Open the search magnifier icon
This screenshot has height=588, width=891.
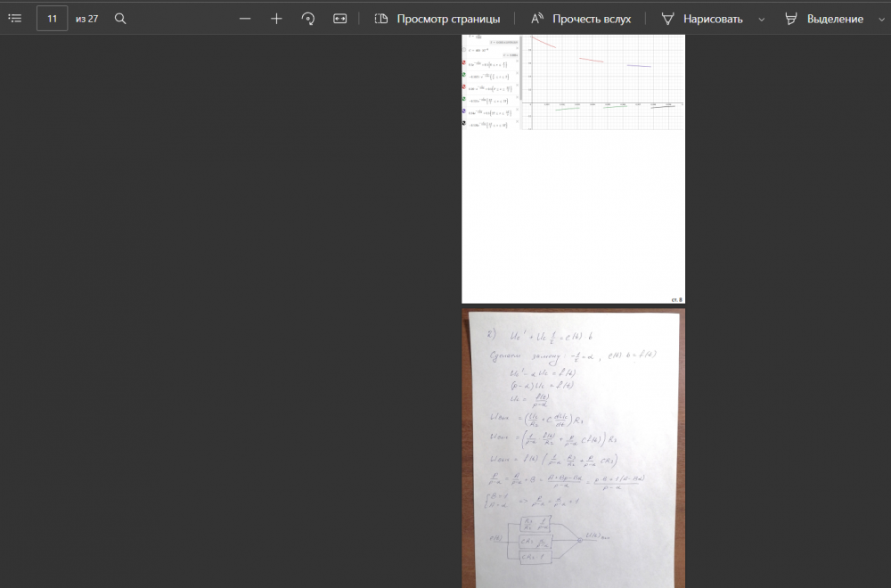(x=120, y=18)
